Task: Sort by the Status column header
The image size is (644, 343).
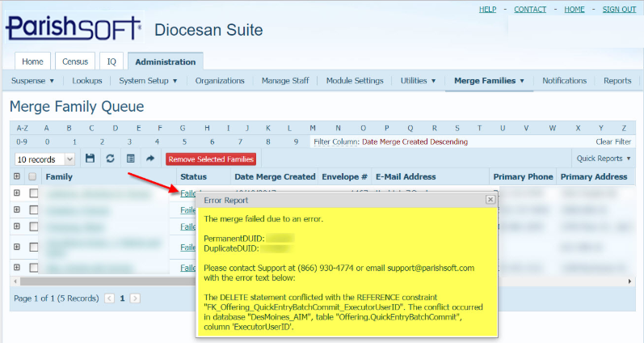Action: [193, 176]
